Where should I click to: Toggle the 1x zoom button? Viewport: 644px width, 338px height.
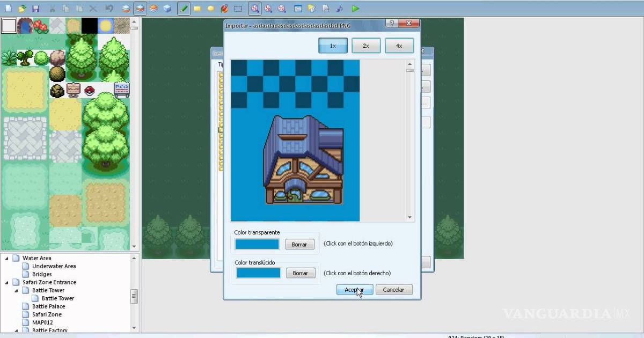[333, 46]
